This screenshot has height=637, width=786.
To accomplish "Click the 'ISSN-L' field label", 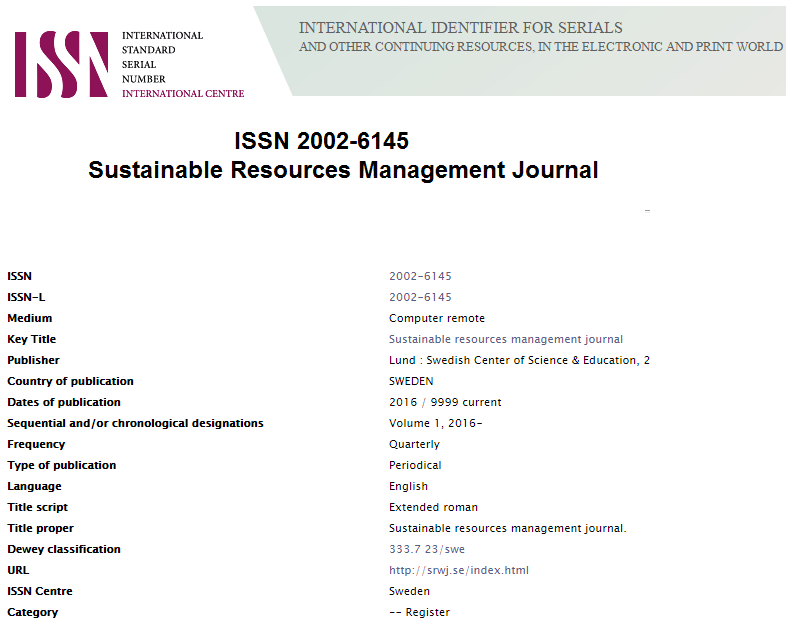I will (x=26, y=297).
